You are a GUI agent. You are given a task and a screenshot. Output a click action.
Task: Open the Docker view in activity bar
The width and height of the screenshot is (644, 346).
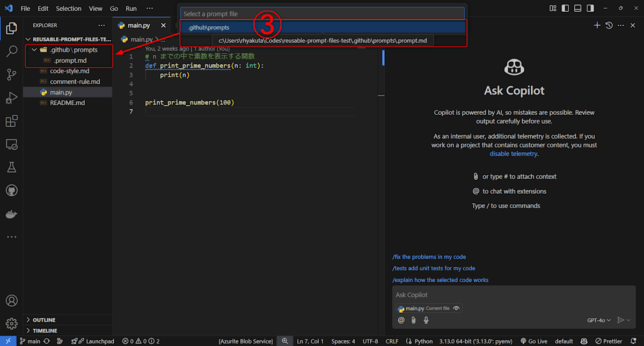point(11,214)
